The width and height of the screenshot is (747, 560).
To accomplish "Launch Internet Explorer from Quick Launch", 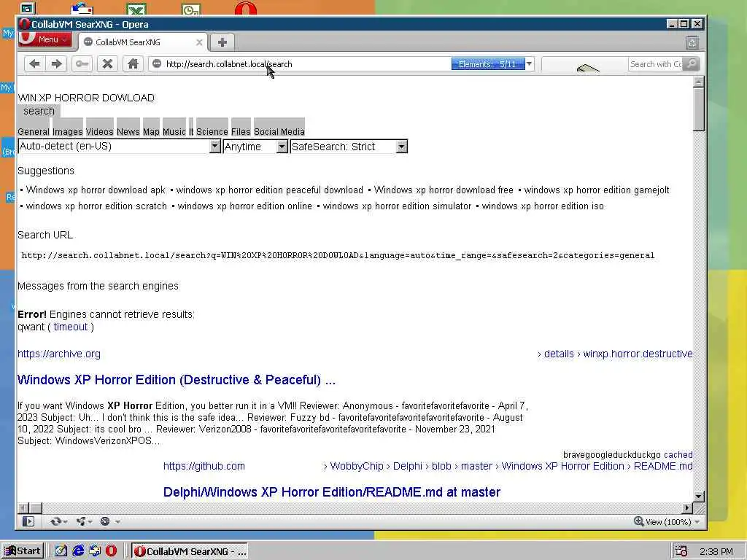I will [78, 551].
